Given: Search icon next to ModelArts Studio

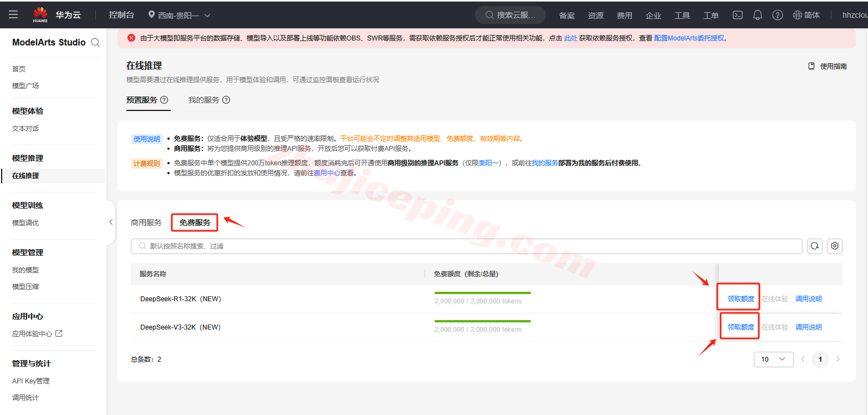Looking at the screenshot, I should pyautogui.click(x=95, y=42).
